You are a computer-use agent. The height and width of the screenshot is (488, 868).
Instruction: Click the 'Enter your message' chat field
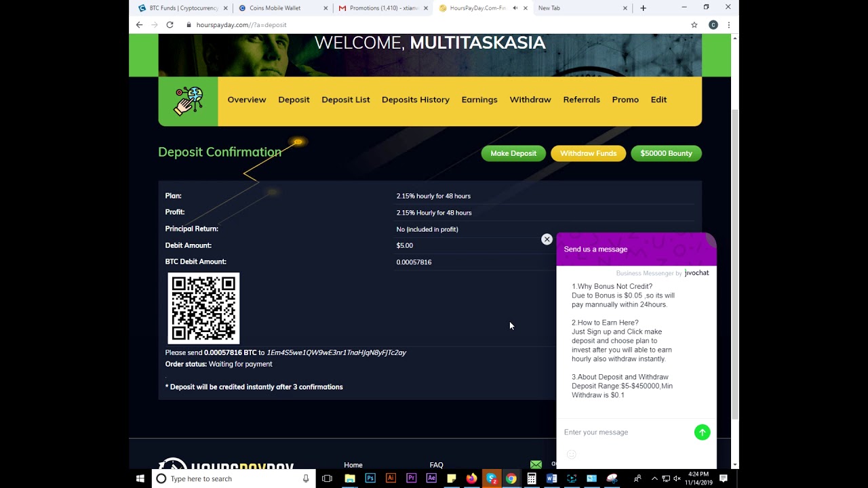coord(625,432)
